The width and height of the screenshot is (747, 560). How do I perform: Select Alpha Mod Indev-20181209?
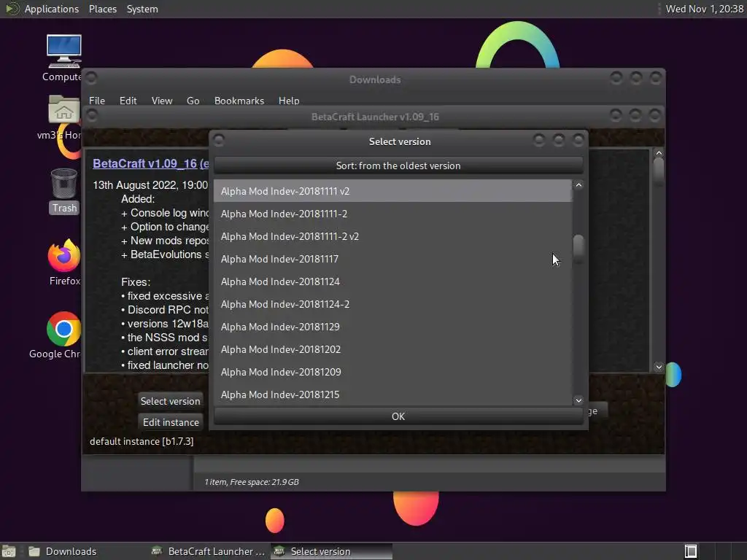[392, 372]
